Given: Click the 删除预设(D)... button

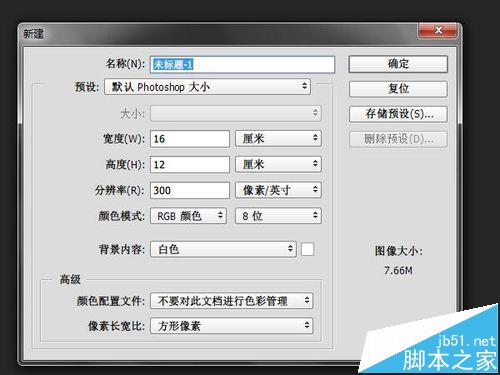Looking at the screenshot, I should point(398,139).
